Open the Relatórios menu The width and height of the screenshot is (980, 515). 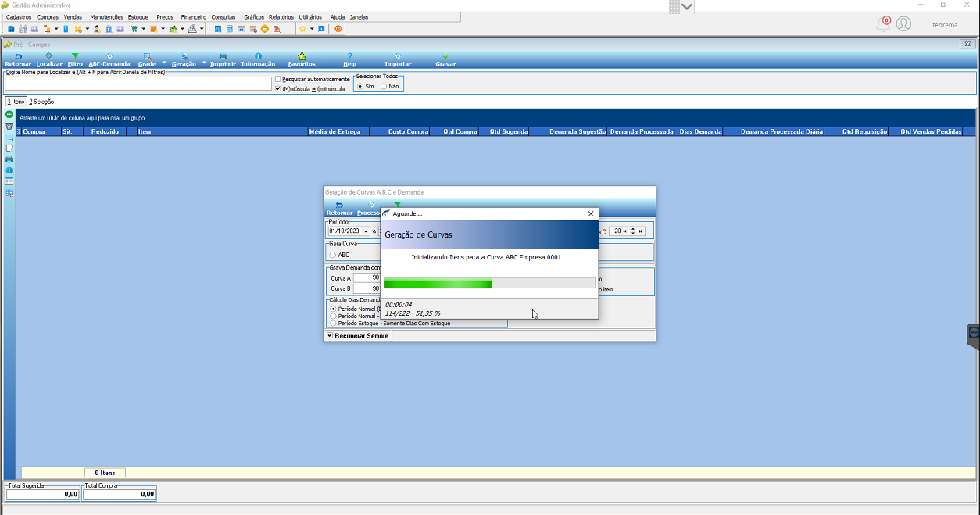click(x=281, y=16)
